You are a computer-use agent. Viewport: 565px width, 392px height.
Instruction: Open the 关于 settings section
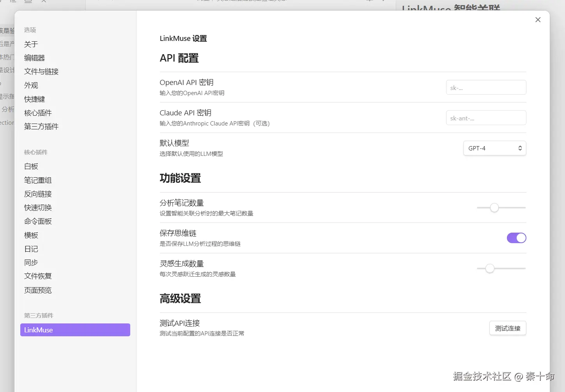[31, 44]
